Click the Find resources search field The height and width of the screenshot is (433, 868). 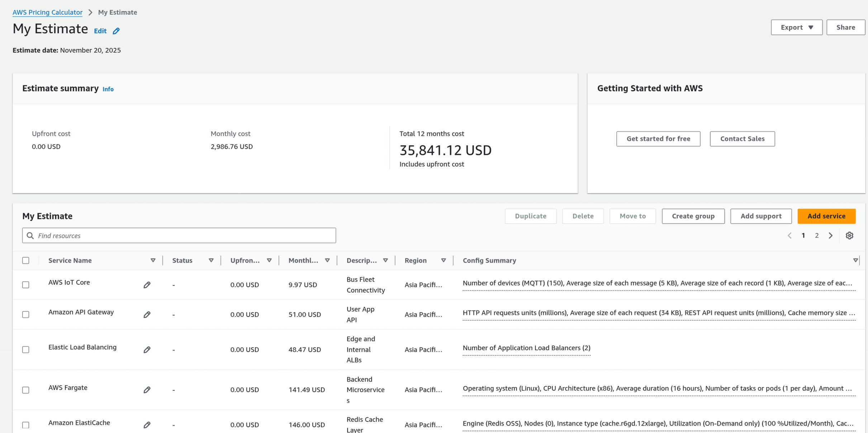point(179,236)
